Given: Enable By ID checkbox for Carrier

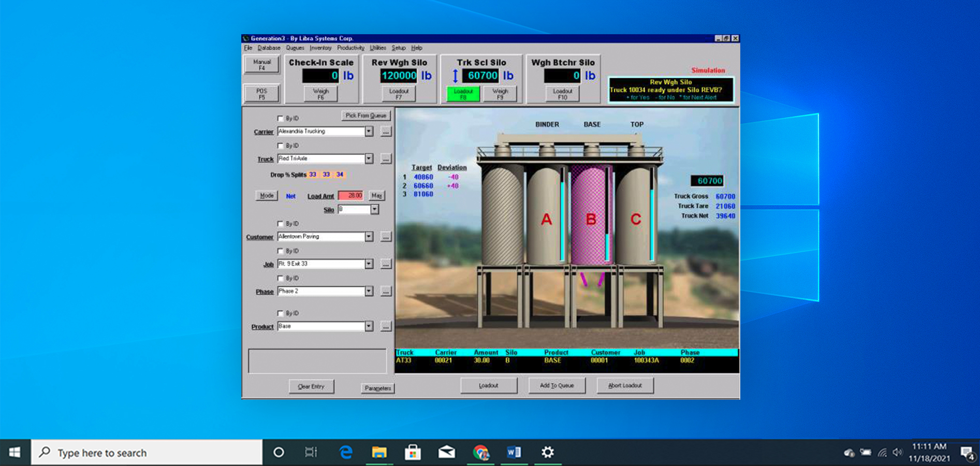Looking at the screenshot, I should pos(281,119).
